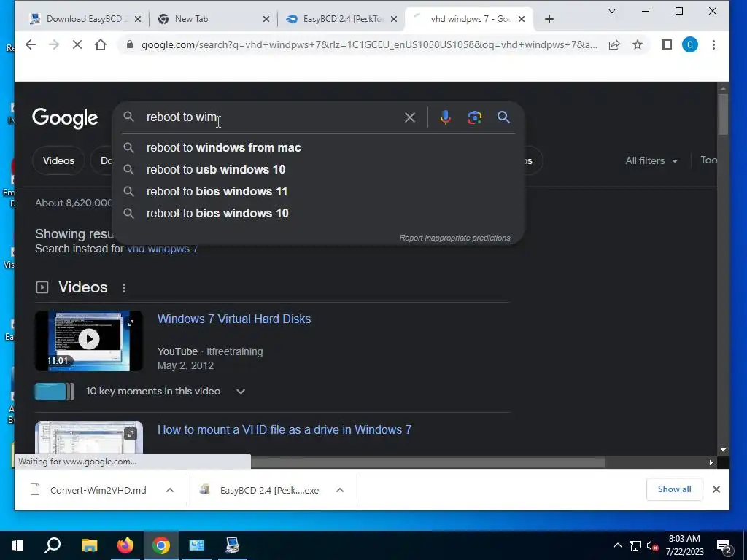Viewport: 747px width, 560px height.
Task: Open the Chrome side panel icon
Action: coord(667,44)
